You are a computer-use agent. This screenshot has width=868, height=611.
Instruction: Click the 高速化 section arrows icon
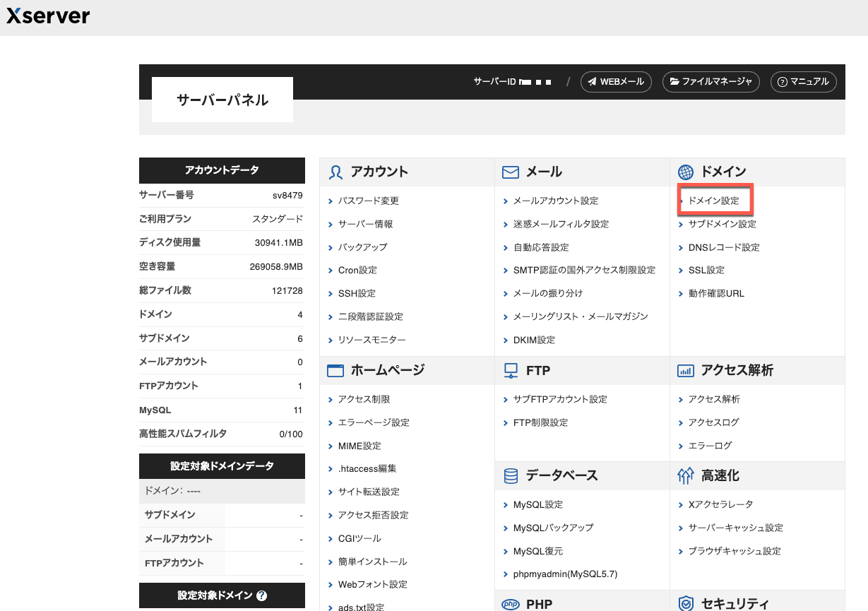[685, 476]
